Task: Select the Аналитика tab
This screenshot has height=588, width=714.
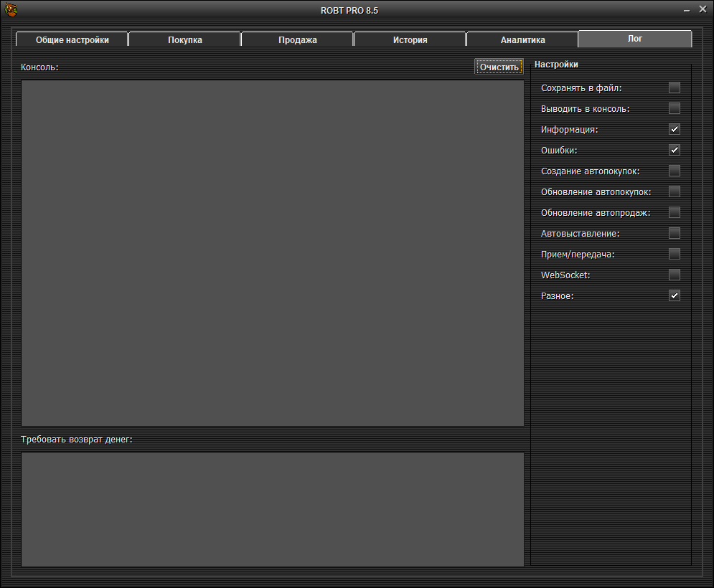Action: [x=522, y=40]
